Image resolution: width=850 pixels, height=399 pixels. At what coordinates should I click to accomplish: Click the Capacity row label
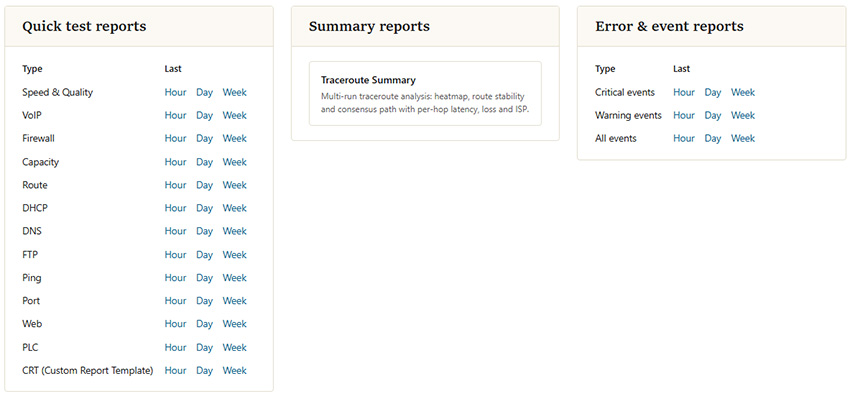(41, 162)
